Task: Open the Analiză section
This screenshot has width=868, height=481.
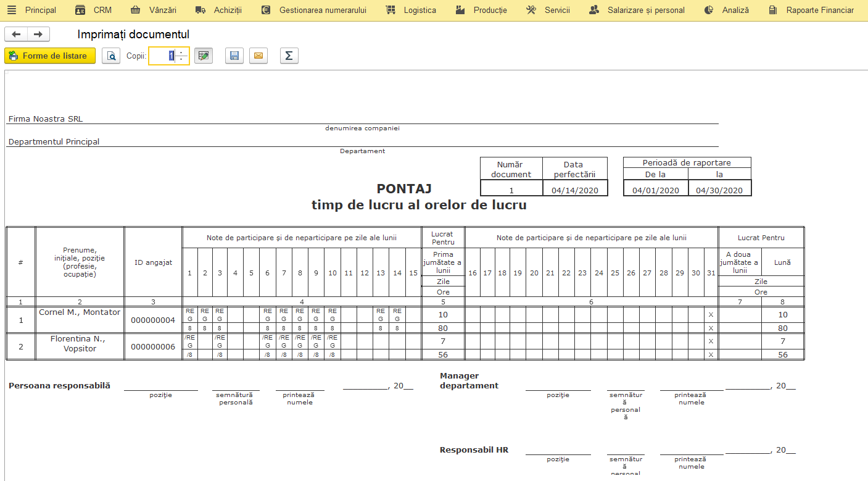Action: tap(727, 10)
